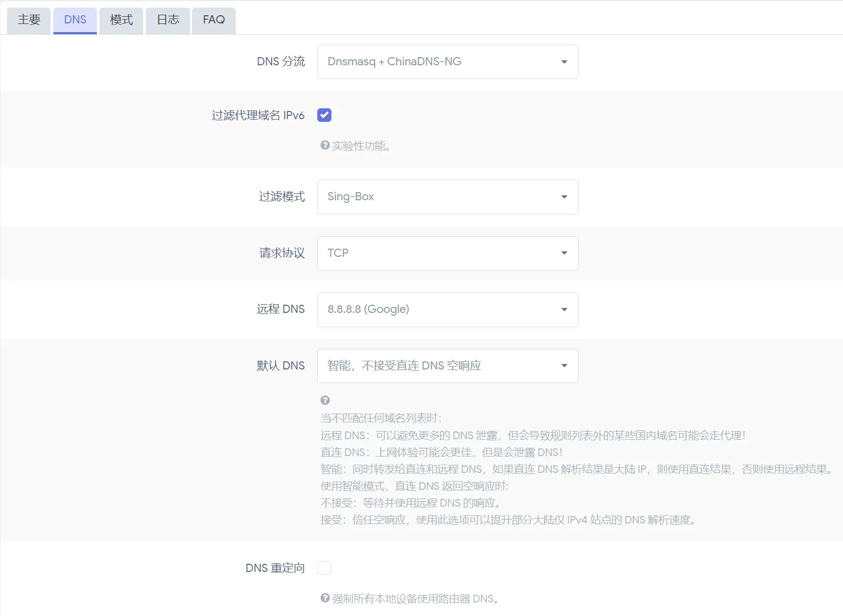Click the 远程 DNS：可以避免更多 help line
The height and width of the screenshot is (616, 843).
(533, 435)
